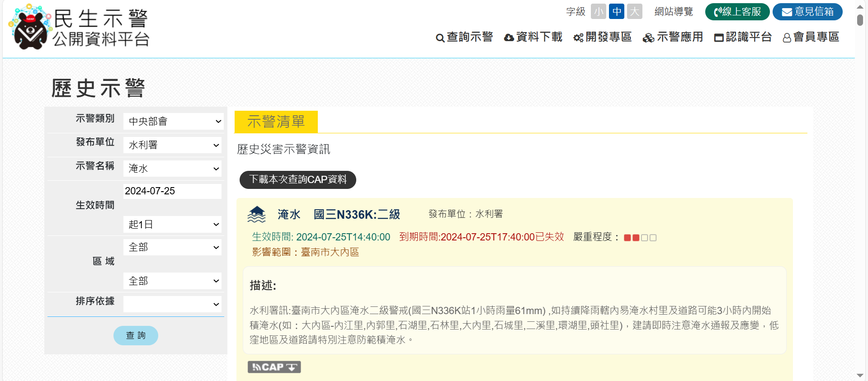The width and height of the screenshot is (868, 381).
Task: Click the phone icon in 線上客服
Action: pos(717,12)
